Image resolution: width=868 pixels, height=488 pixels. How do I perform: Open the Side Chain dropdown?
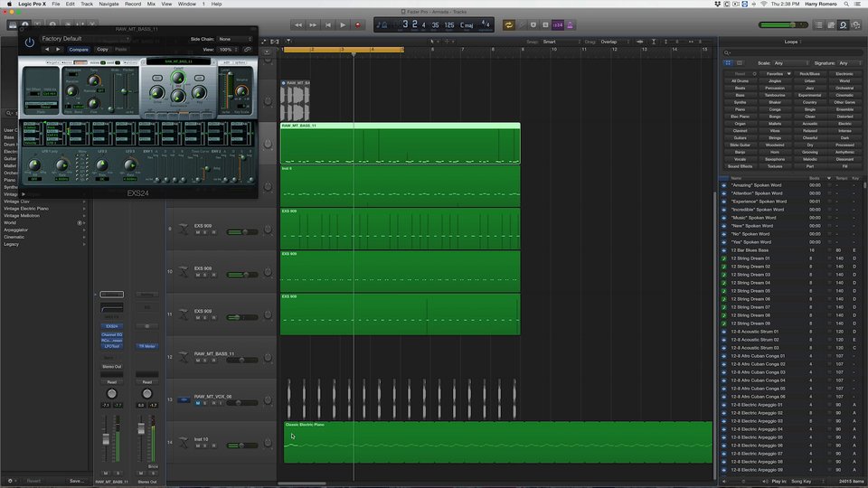[235, 39]
